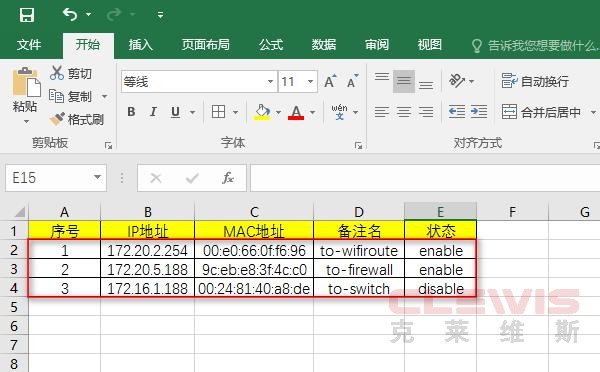
Task: Click the Save icon in quick access toolbar
Action: (27, 15)
